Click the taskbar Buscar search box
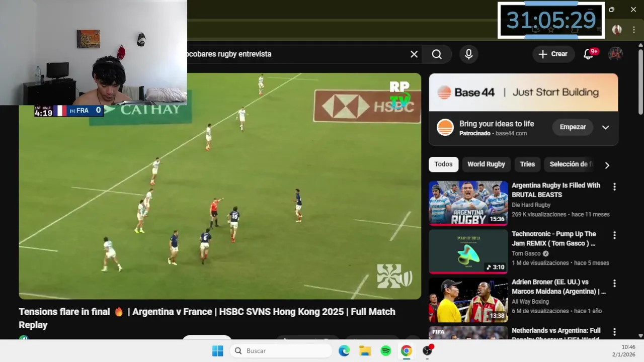This screenshot has width=644, height=362. (x=281, y=351)
